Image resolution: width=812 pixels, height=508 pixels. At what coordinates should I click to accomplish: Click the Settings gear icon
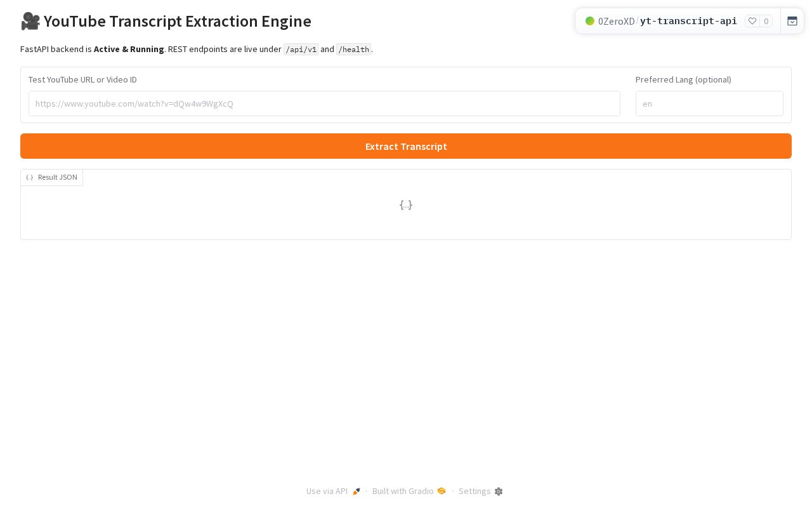tap(499, 491)
